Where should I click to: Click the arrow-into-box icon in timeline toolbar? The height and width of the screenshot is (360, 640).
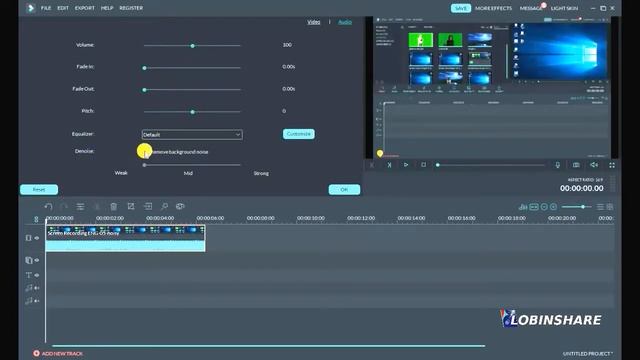148,207
